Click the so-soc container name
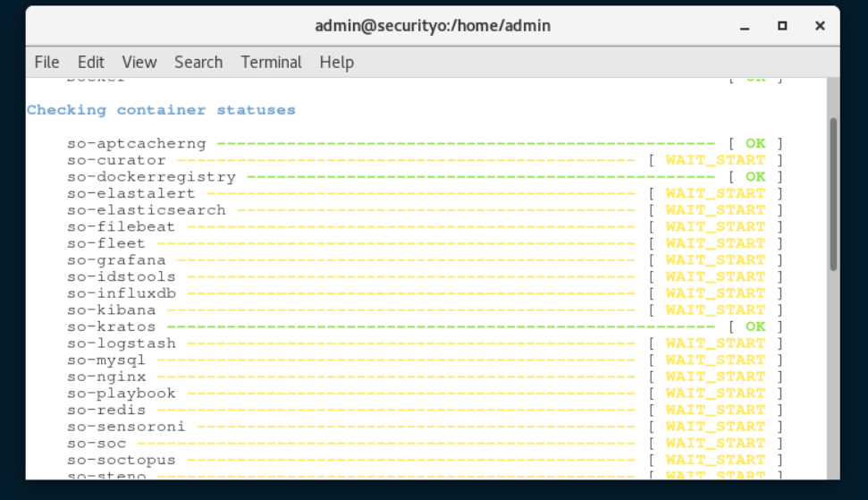Image resolution: width=868 pixels, height=500 pixels. tap(97, 443)
